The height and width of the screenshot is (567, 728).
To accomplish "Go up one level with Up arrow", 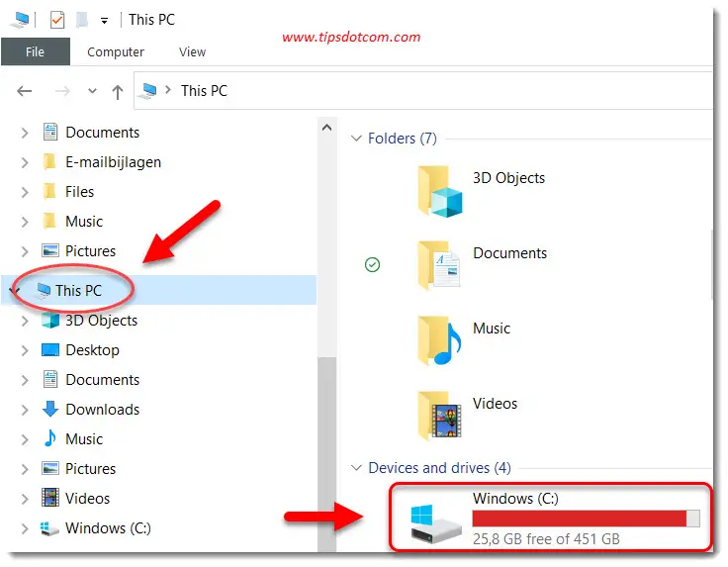I will [x=118, y=92].
